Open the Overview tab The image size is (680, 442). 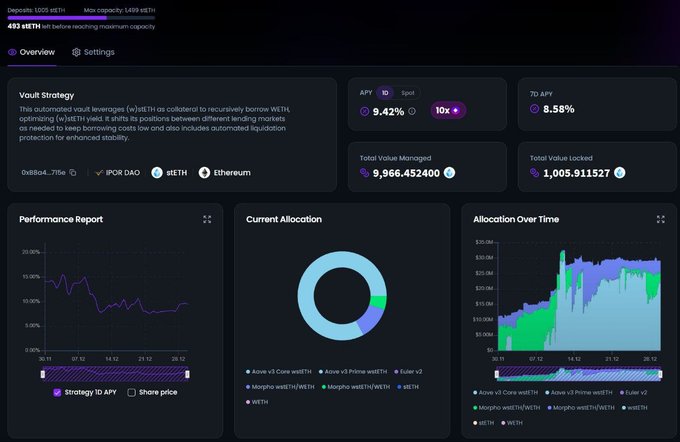[30, 52]
